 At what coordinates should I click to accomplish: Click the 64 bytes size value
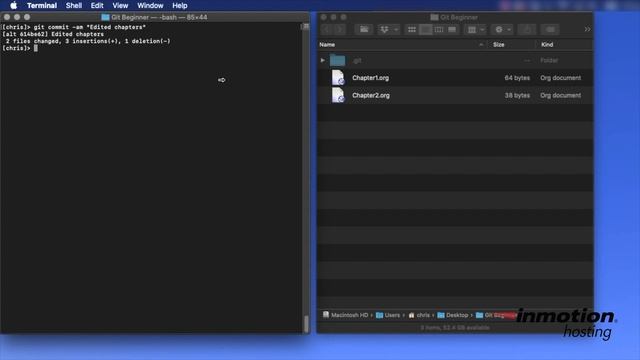(517, 78)
